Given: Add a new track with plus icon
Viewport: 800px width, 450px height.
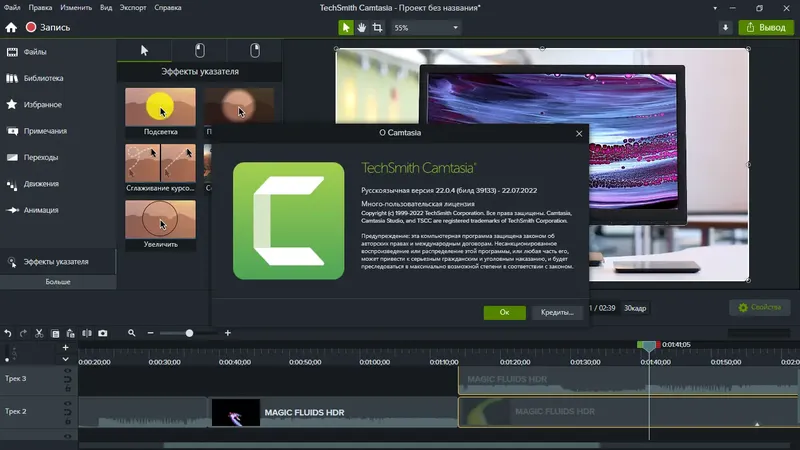Looking at the screenshot, I should (65, 347).
